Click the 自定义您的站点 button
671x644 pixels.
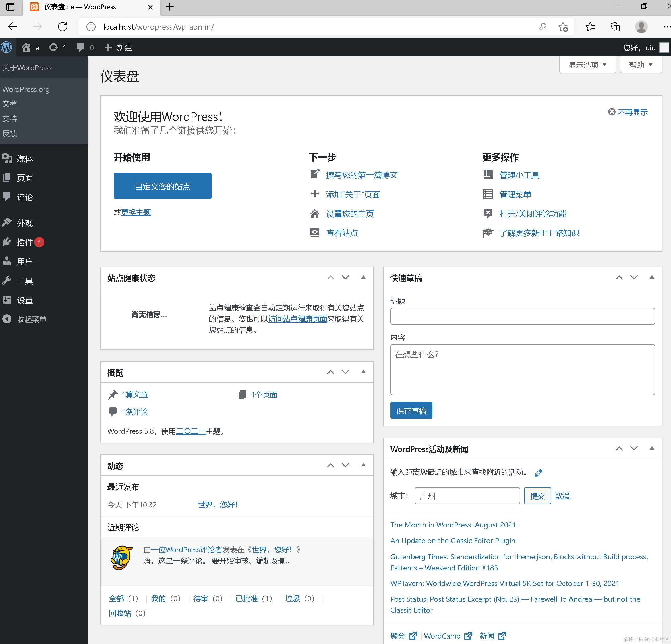point(162,186)
